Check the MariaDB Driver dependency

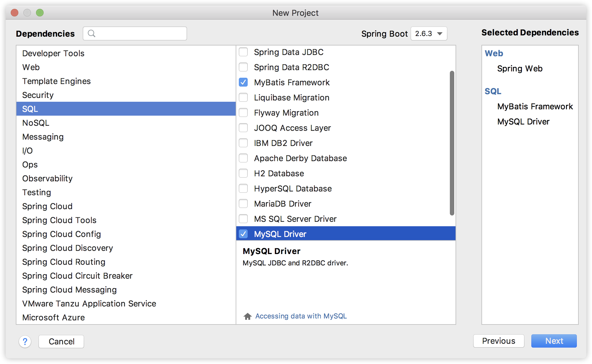pos(243,203)
